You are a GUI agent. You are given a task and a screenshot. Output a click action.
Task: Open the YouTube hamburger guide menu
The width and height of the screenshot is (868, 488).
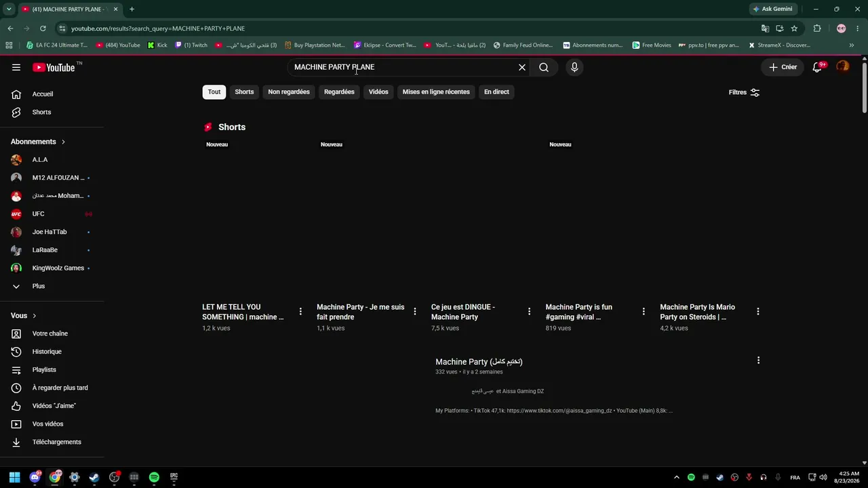[x=16, y=67]
